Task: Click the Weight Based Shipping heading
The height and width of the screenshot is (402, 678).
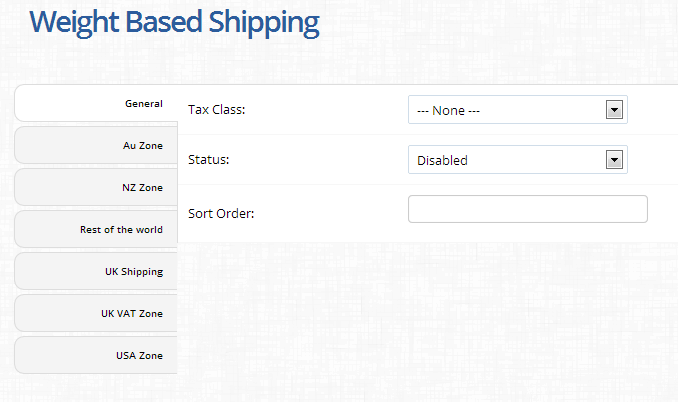Action: [x=174, y=22]
